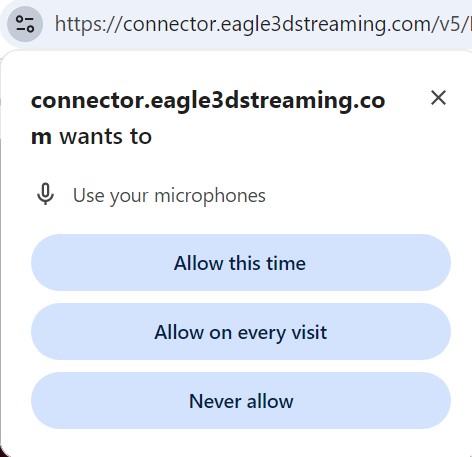The height and width of the screenshot is (457, 472).
Task: Click the address bar URL text
Action: [x=263, y=24]
